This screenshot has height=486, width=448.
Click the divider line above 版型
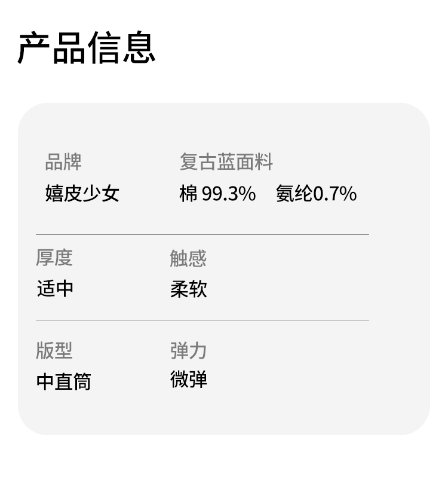202,320
